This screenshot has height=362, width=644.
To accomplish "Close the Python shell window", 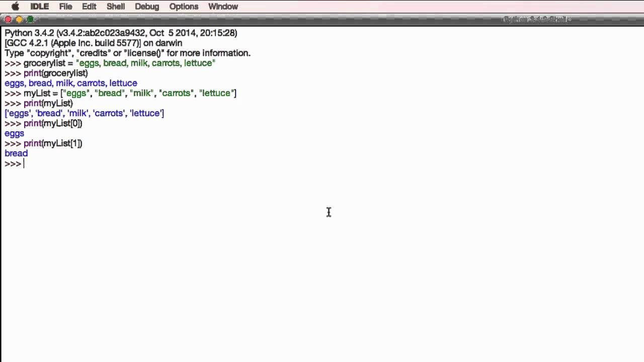I will point(8,20).
